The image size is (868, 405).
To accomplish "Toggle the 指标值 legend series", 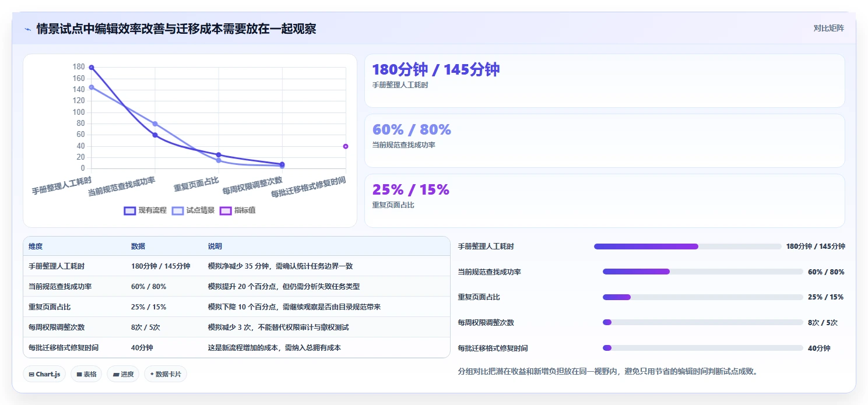I will click(237, 210).
